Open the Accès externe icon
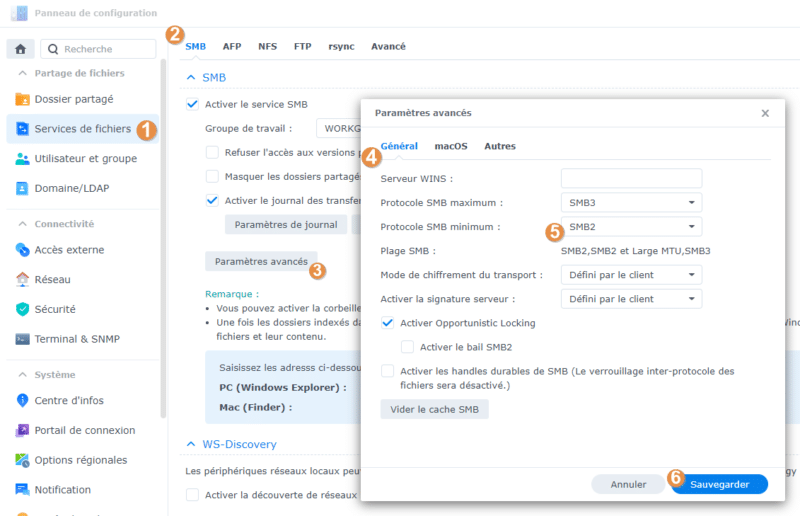800x516 pixels. [22, 250]
